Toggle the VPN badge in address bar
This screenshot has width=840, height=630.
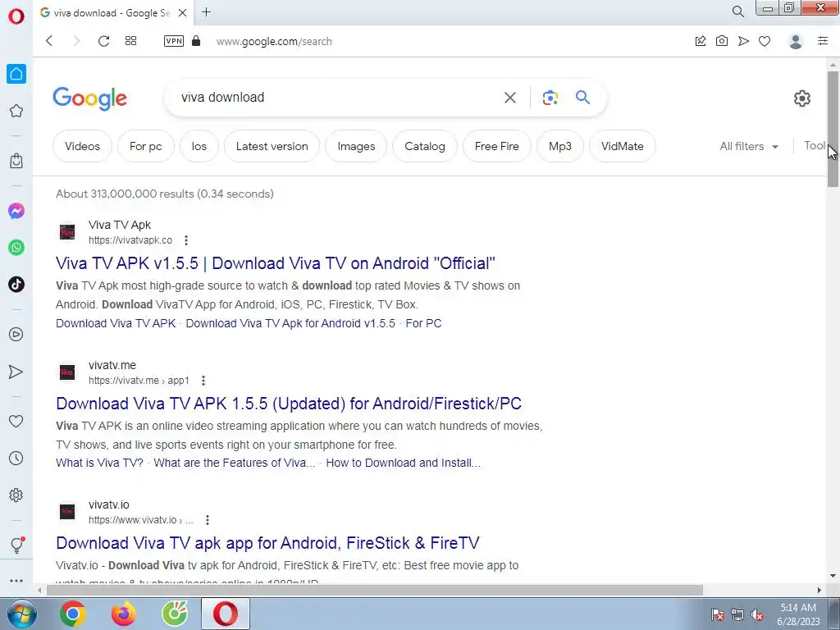pyautogui.click(x=174, y=41)
